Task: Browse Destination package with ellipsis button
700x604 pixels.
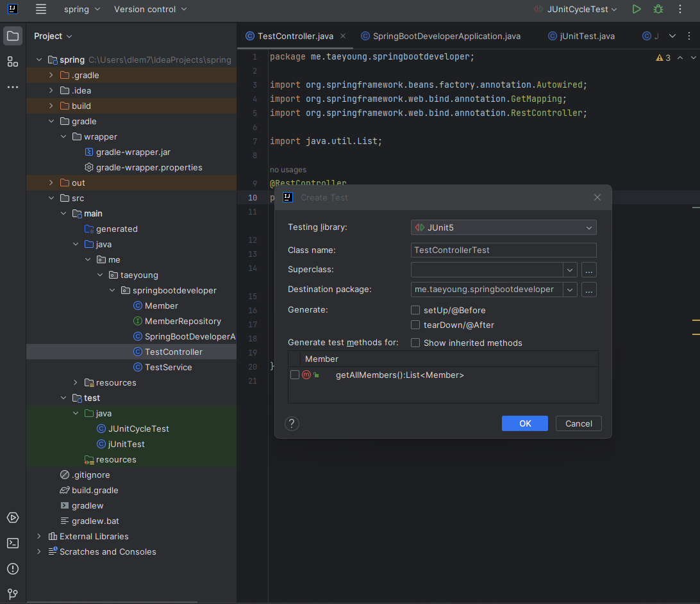Action: [589, 290]
